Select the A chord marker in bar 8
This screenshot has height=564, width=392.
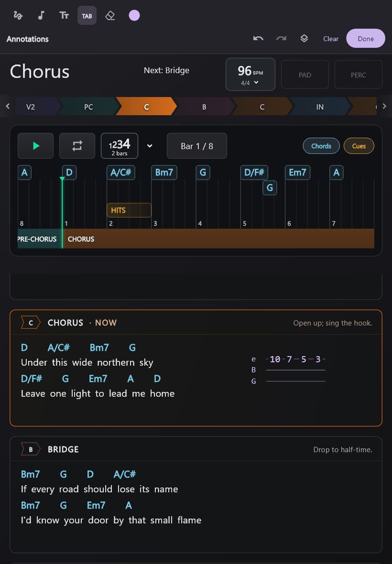click(x=24, y=172)
